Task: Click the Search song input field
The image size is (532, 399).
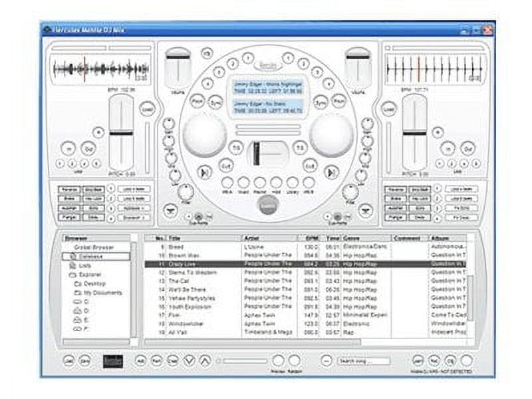Action: (x=364, y=361)
